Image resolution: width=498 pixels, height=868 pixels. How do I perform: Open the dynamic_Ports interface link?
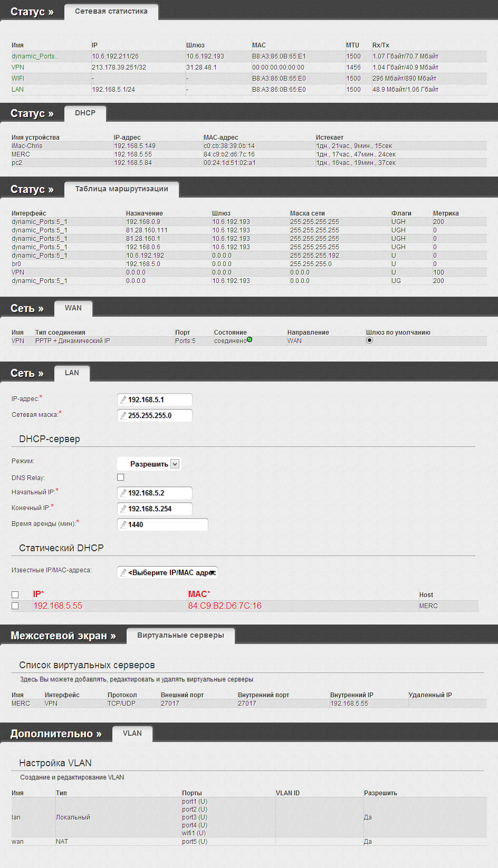[x=35, y=56]
